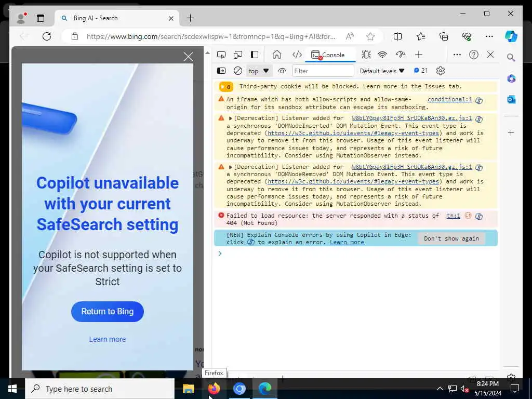Clear the console output
This screenshot has height=399, width=532.
click(x=238, y=71)
